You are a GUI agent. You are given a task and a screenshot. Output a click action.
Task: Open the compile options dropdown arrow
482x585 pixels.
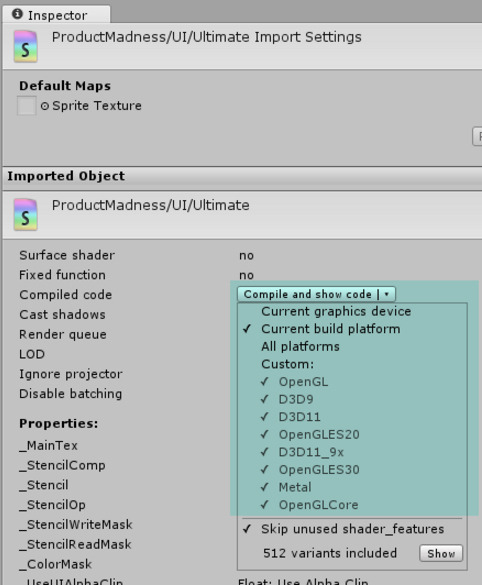pos(387,294)
